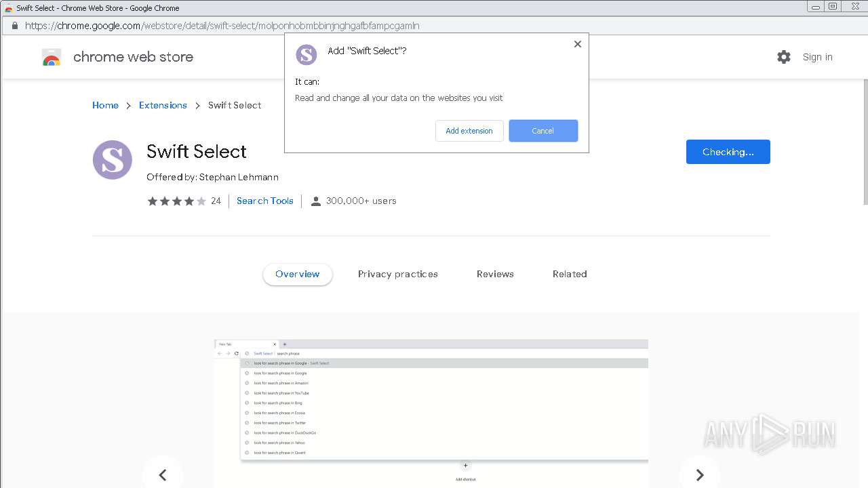Click the address bar URL
Image resolution: width=868 pixels, height=488 pixels.
[x=222, y=26]
